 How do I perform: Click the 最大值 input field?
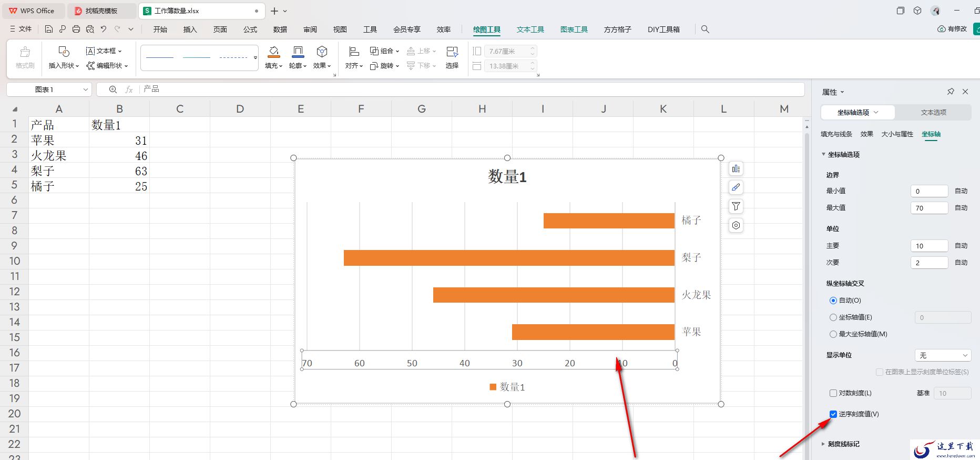(929, 208)
